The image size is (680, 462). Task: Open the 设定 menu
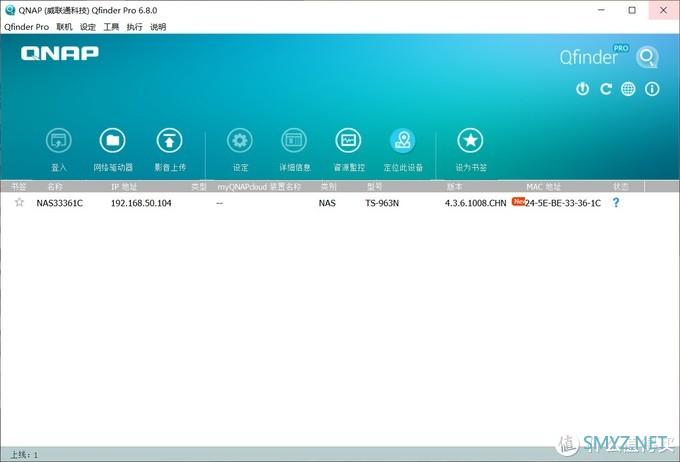coord(88,27)
